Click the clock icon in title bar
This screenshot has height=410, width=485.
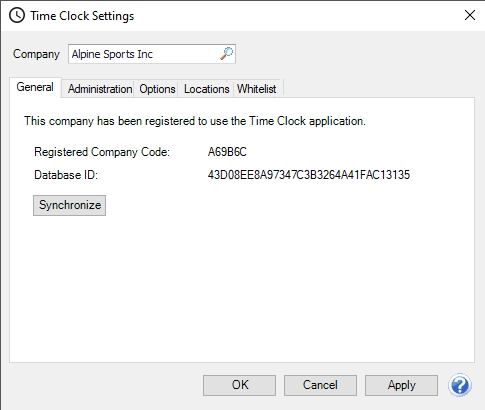(x=17, y=16)
